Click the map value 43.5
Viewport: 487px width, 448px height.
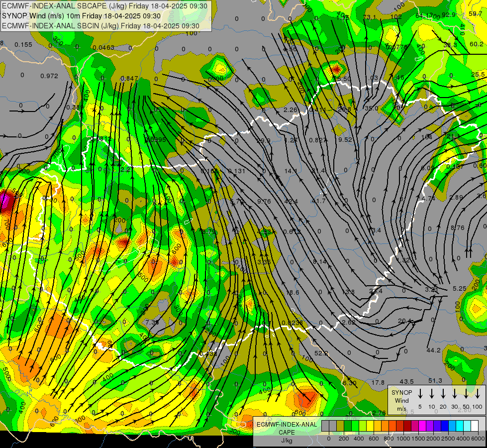tap(406, 381)
